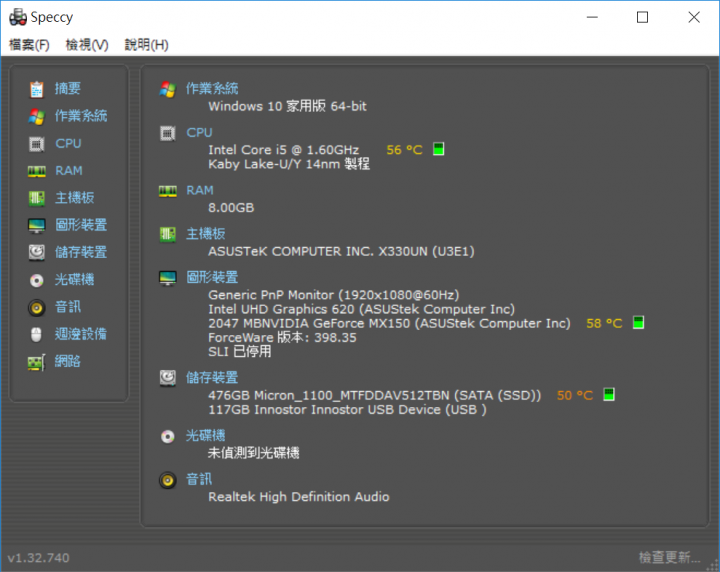720x572 pixels.
Task: Select 儲存裝置 in the sidebar
Action: (x=81, y=252)
